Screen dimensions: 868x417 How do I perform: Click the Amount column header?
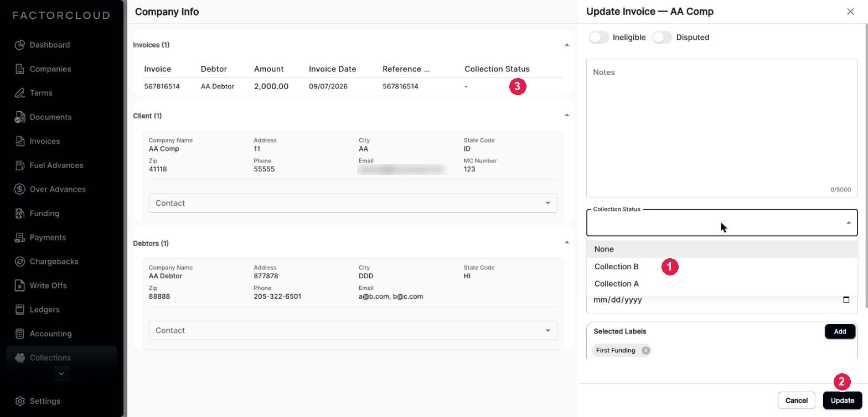[x=268, y=69]
